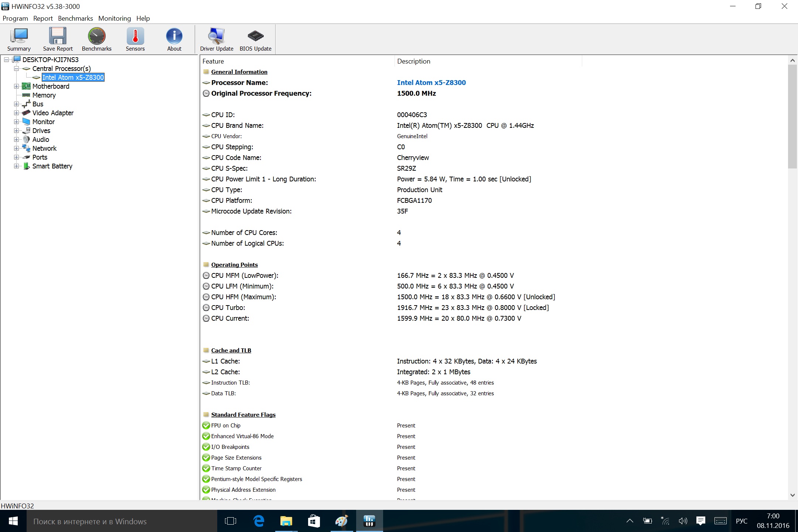798x532 pixels.
Task: Click the Operating Points section heading
Action: (234, 265)
